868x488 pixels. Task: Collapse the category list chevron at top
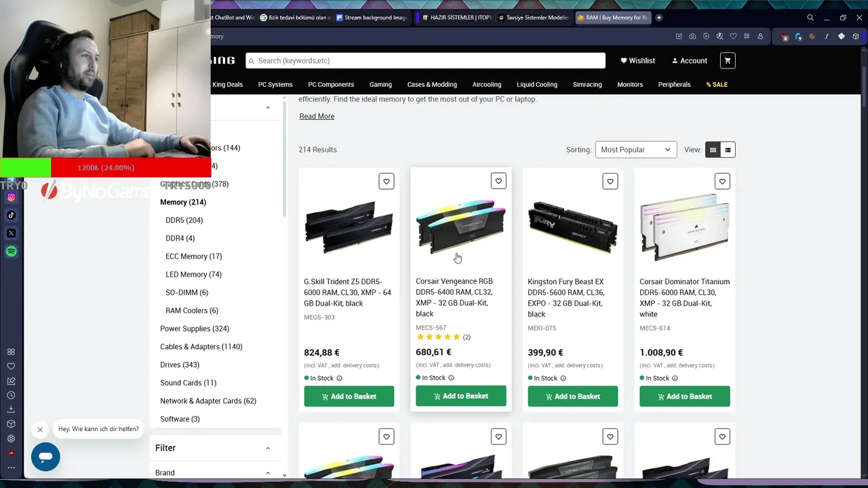[268, 107]
